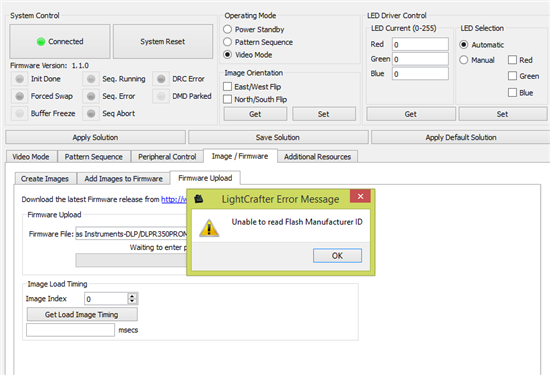The image size is (550, 375).
Task: Open Add Images to Firmware sub-tab
Action: tap(123, 179)
